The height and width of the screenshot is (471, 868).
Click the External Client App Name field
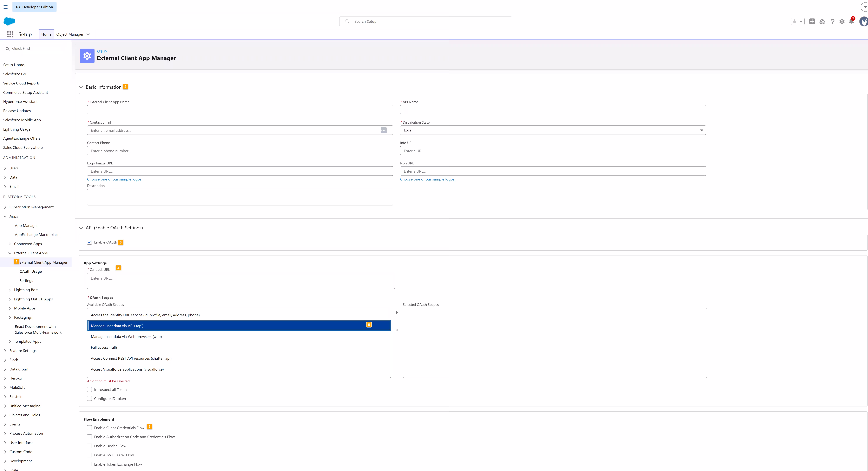click(240, 110)
